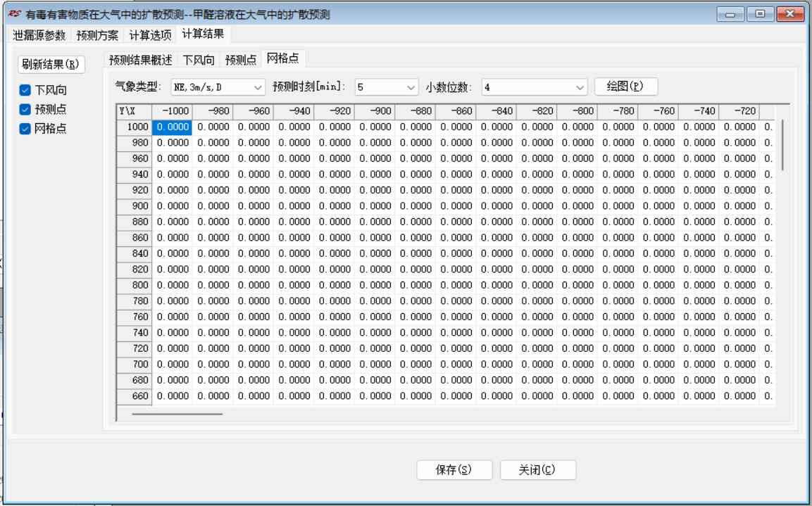
Task: Click the horizontal scrollbar thumb of the grid
Action: [x=177, y=414]
